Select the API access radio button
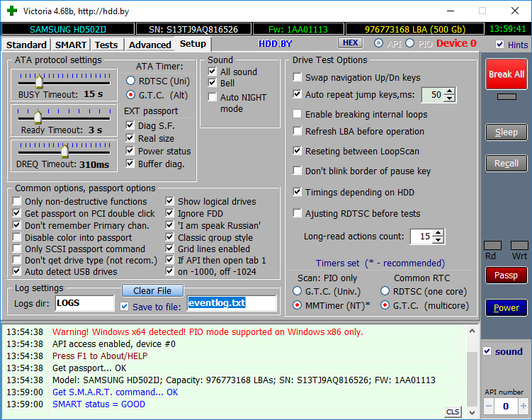Screen dimensions: 532x420 (379, 43)
